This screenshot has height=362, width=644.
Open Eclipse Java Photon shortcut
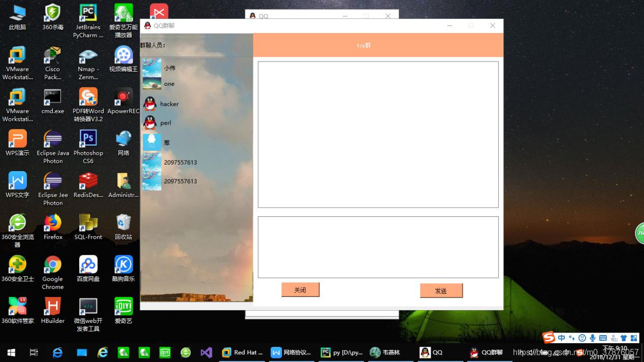pos(53,147)
